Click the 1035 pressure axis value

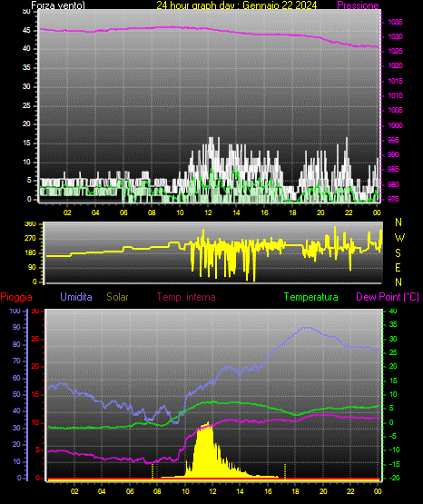[395, 22]
